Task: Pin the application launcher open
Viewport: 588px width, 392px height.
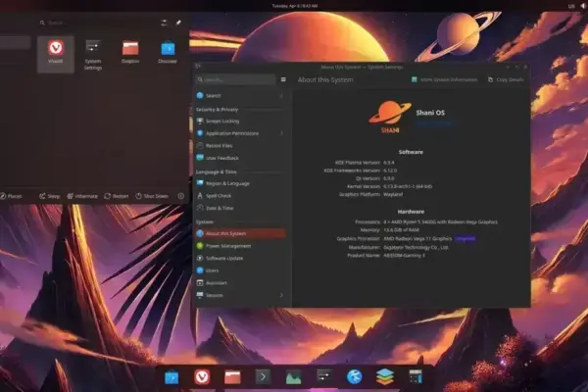Action: pyautogui.click(x=178, y=23)
